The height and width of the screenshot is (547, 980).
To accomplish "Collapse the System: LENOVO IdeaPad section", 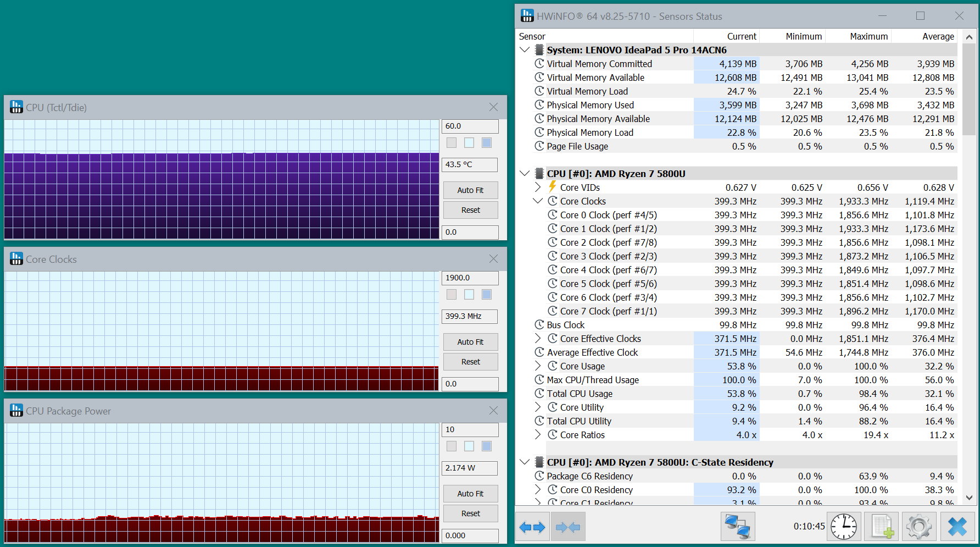I will coord(525,49).
